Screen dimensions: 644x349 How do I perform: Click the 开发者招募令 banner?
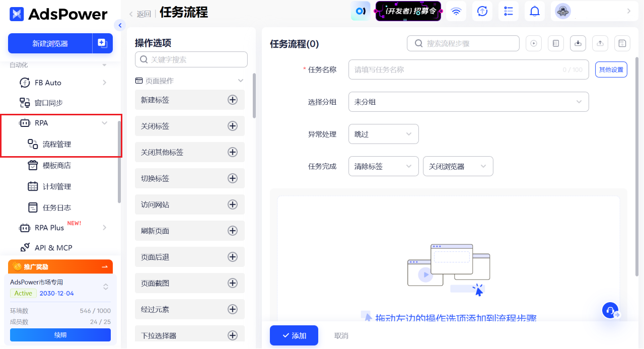click(408, 11)
